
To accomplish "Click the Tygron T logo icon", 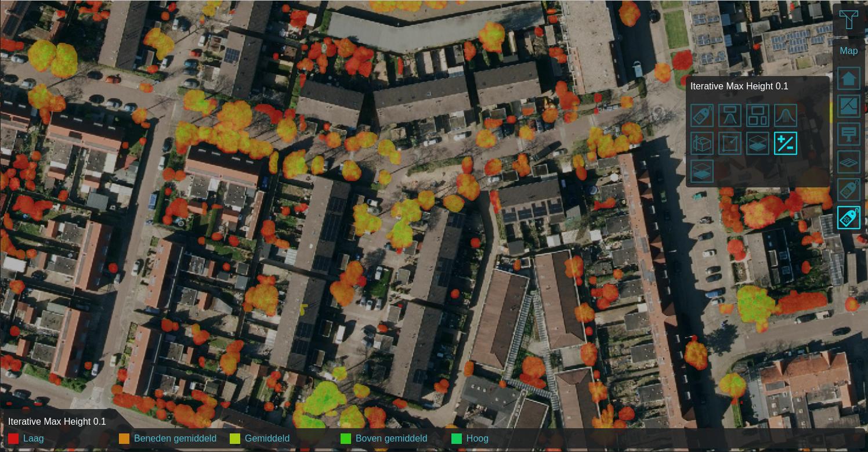I will tap(848, 20).
